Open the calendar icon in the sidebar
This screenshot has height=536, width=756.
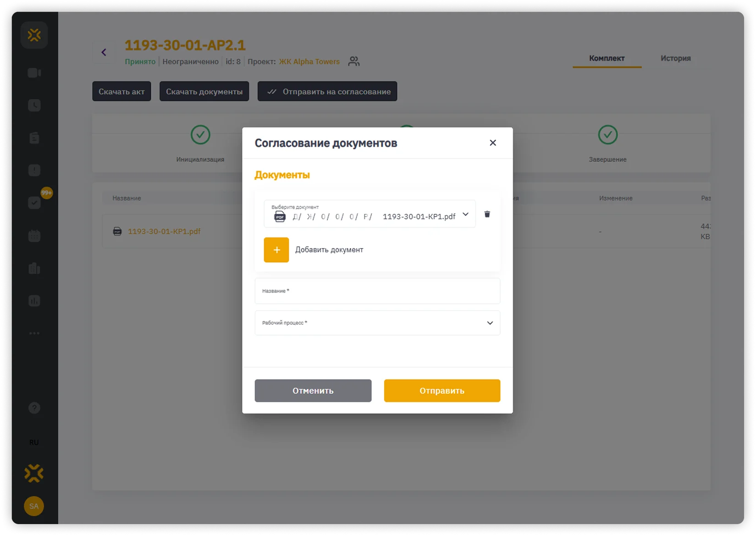pyautogui.click(x=34, y=236)
